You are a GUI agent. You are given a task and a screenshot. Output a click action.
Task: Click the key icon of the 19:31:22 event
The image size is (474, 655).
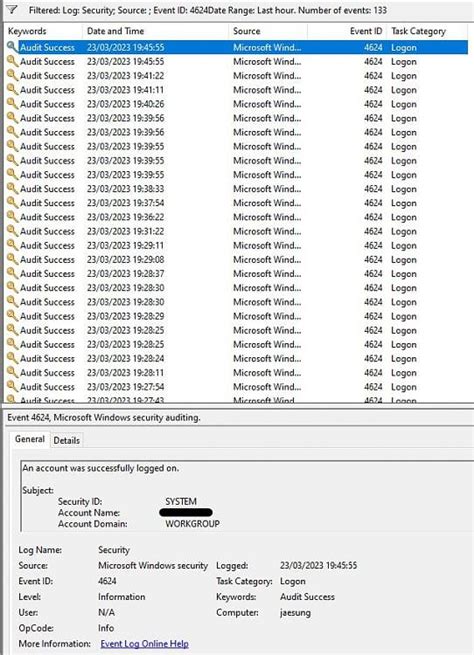[13, 231]
